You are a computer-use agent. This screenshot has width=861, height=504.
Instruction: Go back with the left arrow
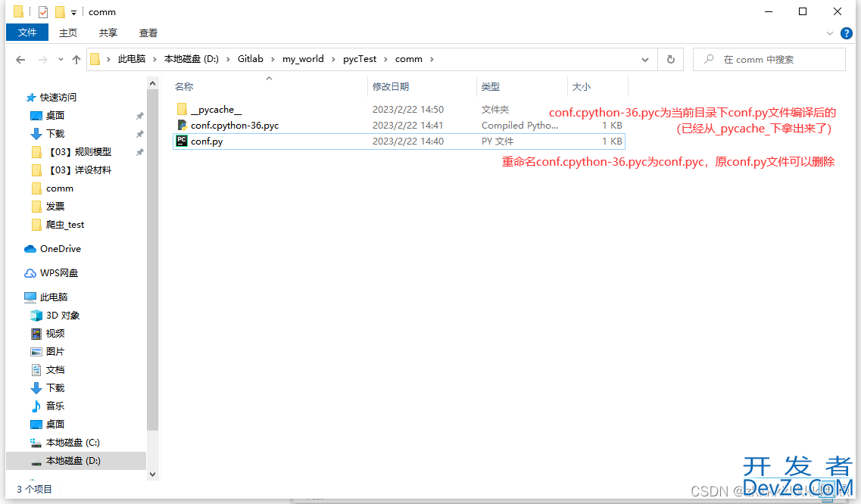click(20, 59)
